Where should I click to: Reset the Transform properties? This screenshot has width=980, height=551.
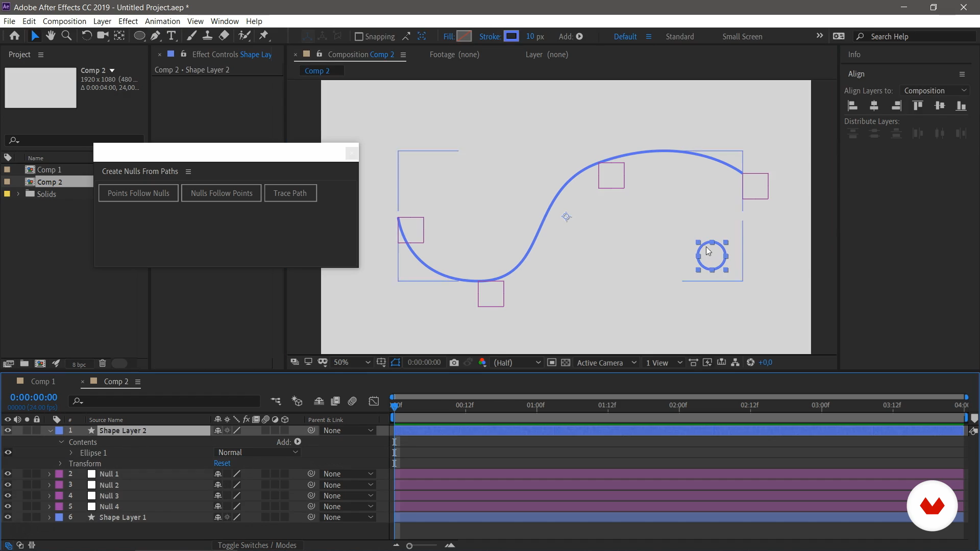click(222, 463)
